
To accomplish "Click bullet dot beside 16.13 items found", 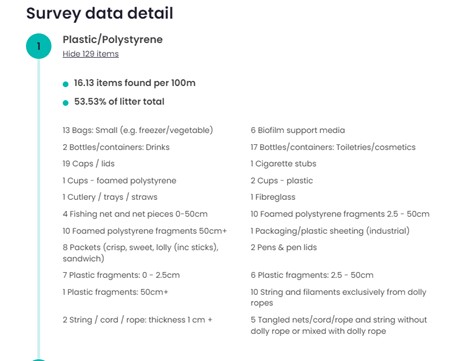I will [65, 84].
